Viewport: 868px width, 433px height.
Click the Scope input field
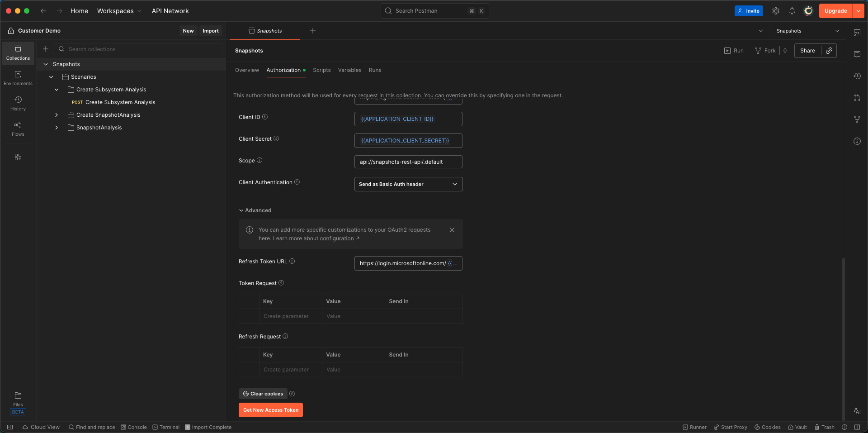point(408,162)
